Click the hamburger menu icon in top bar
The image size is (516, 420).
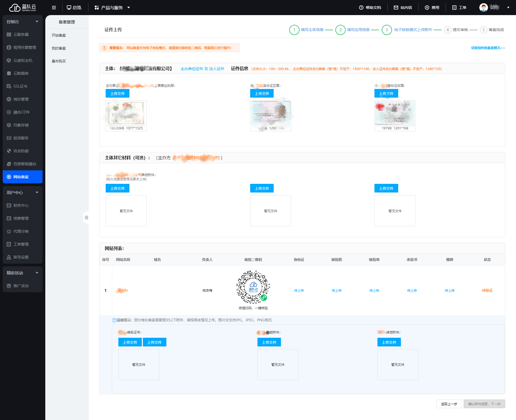click(x=54, y=8)
